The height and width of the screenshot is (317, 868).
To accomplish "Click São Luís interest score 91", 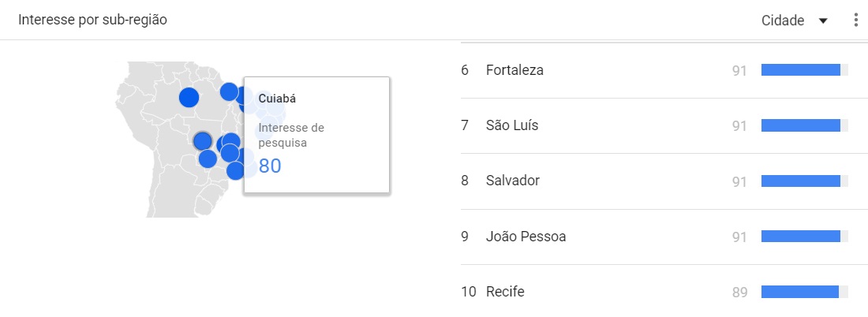I will tap(739, 125).
